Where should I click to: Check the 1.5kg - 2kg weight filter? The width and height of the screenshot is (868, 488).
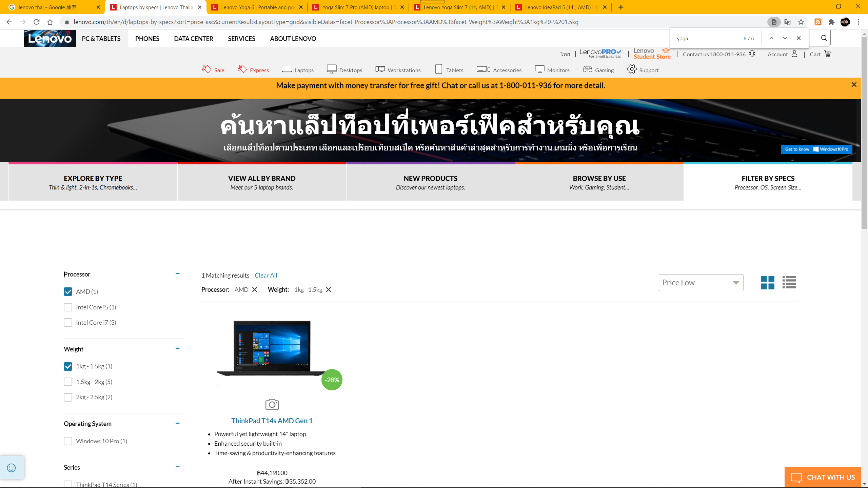coord(68,382)
